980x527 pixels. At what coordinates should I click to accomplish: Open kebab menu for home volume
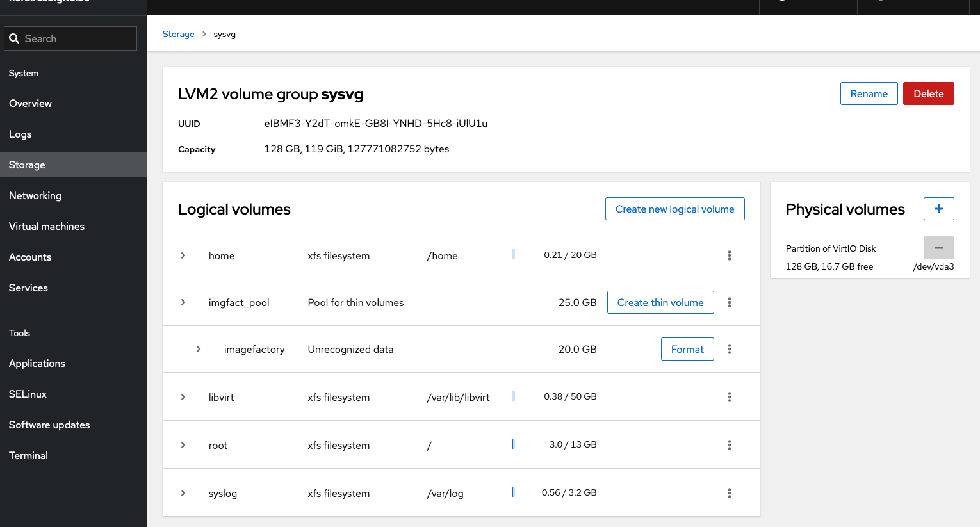(x=729, y=255)
